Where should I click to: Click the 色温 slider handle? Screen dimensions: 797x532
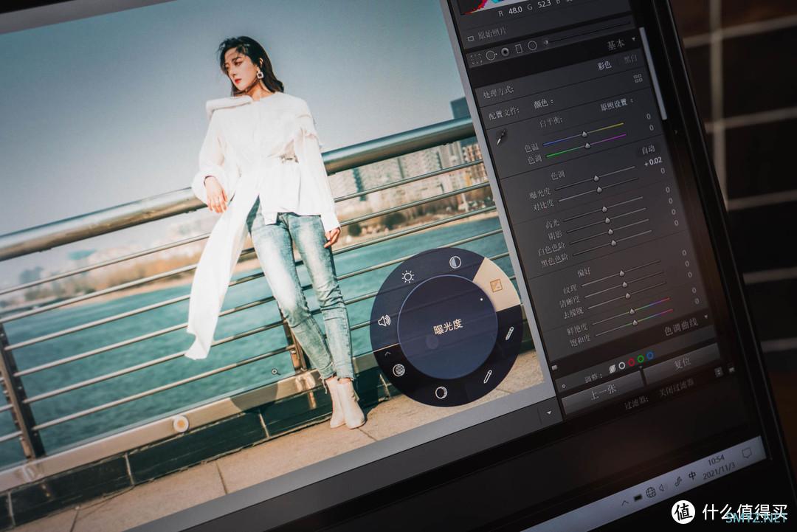[x=584, y=134]
